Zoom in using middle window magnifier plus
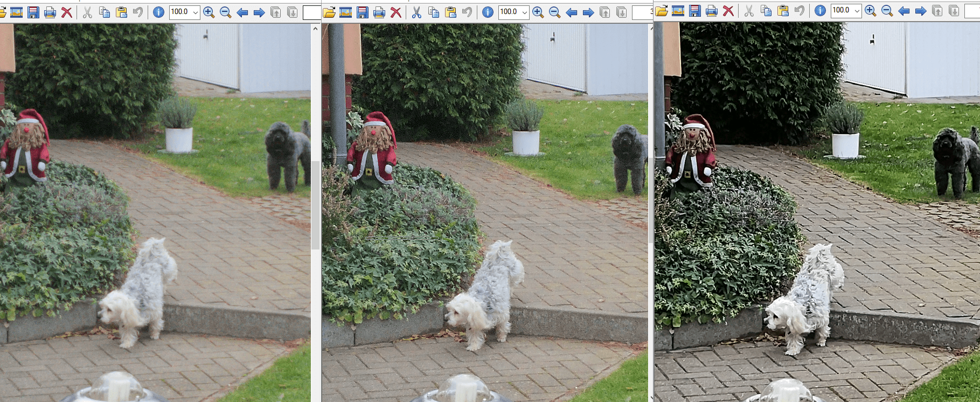This screenshot has height=402, width=980. (538, 12)
